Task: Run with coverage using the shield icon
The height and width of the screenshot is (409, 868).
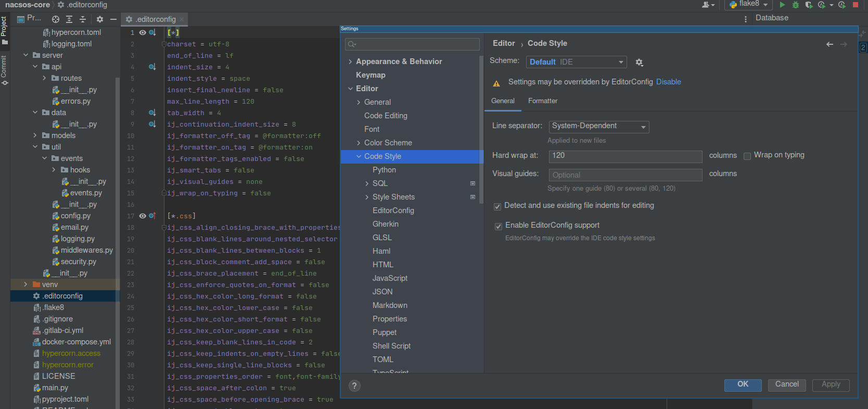Action: 808,5
